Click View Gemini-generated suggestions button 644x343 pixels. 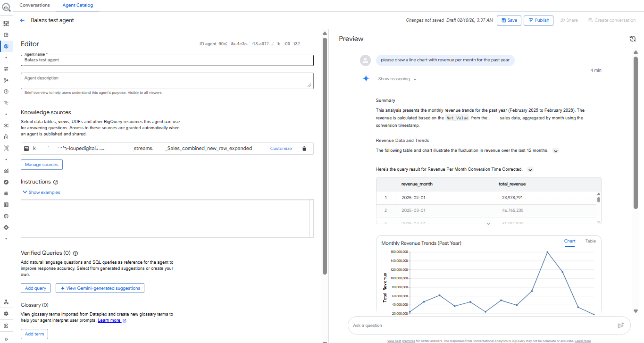[x=100, y=288]
